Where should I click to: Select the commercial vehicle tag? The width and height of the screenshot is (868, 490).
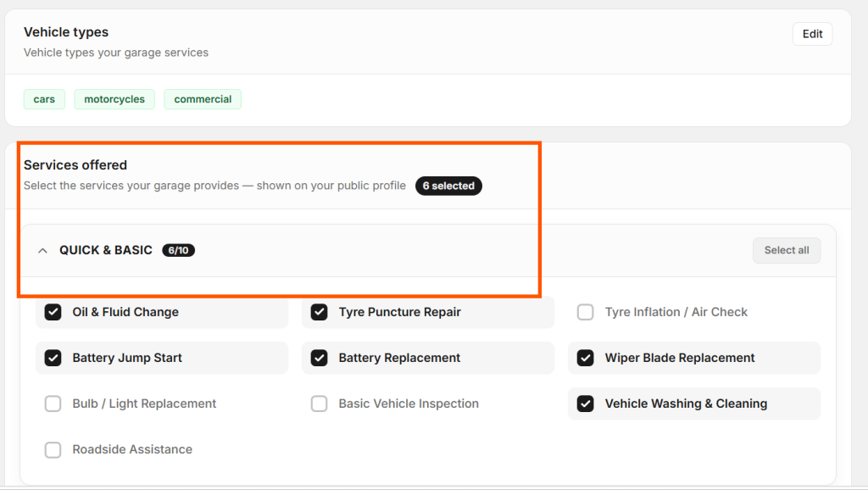tap(203, 99)
